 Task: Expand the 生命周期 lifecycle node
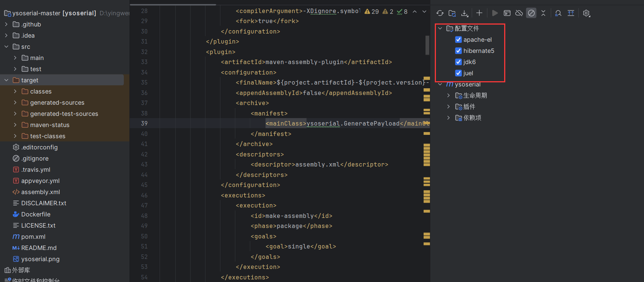449,95
